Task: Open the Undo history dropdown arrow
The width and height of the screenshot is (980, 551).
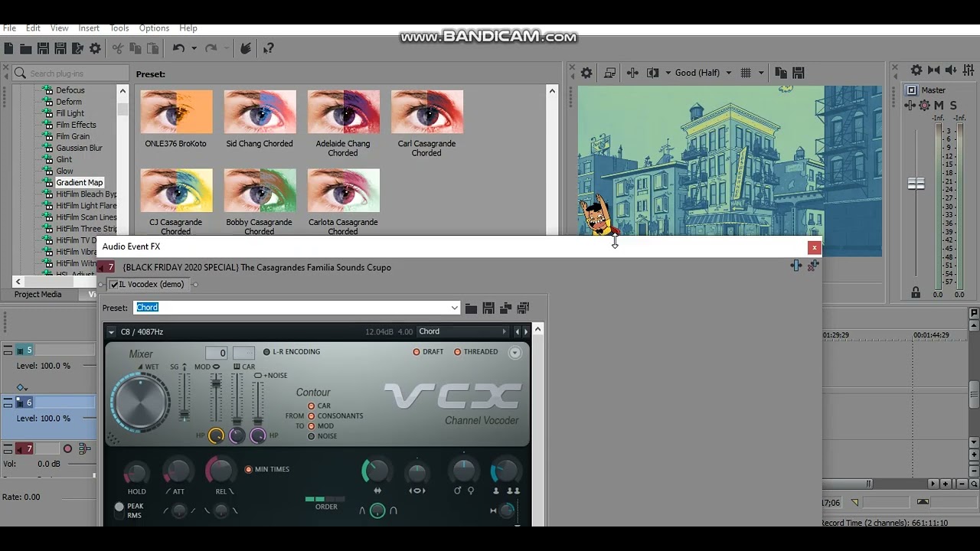Action: coord(194,48)
